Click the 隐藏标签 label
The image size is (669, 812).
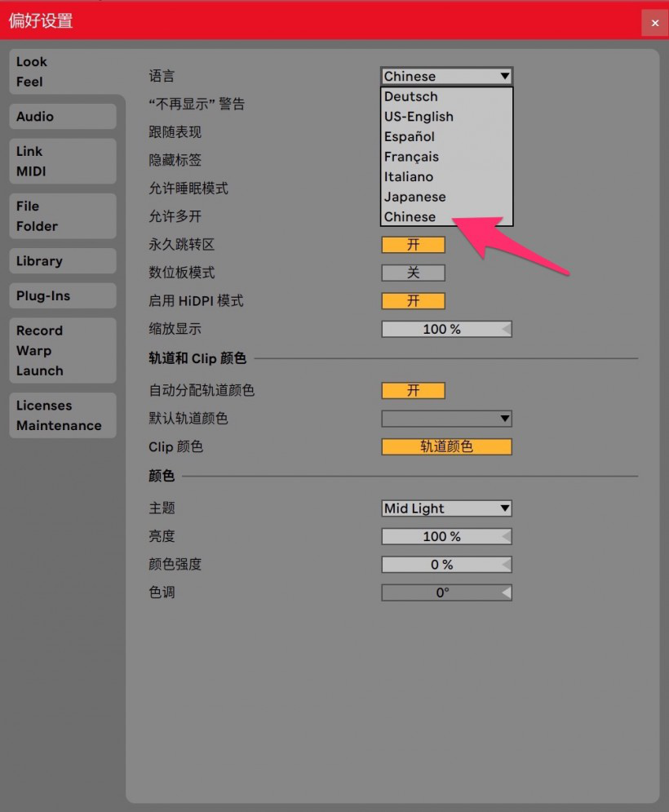pos(175,160)
